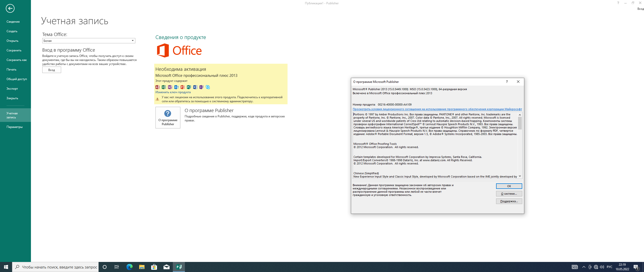Click the Publisher icon on the taskbar
The image size is (644, 272).
(x=179, y=267)
